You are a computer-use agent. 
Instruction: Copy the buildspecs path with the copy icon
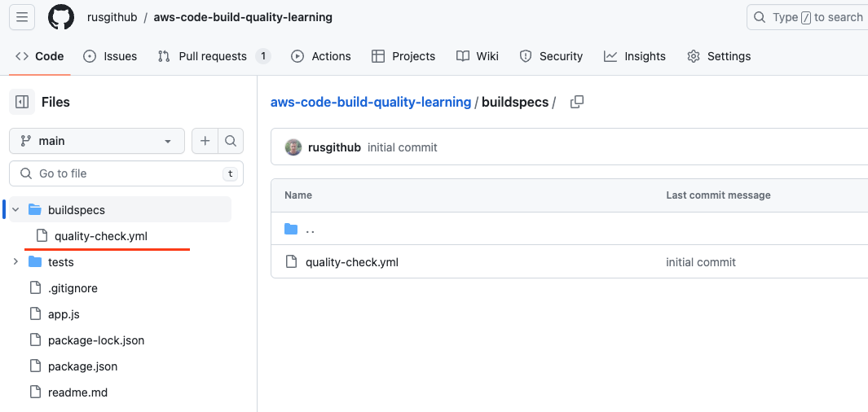coord(577,102)
